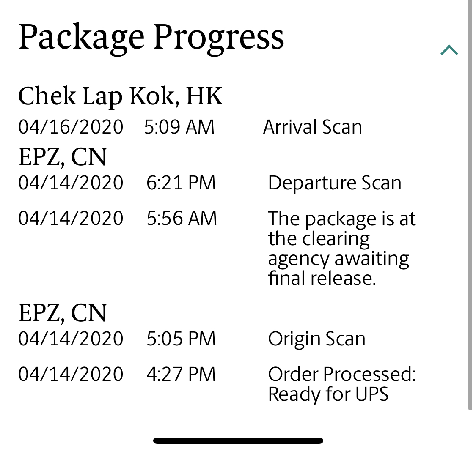476x454 pixels.
Task: Select the Chek Lap Kok, HK location
Action: [120, 96]
